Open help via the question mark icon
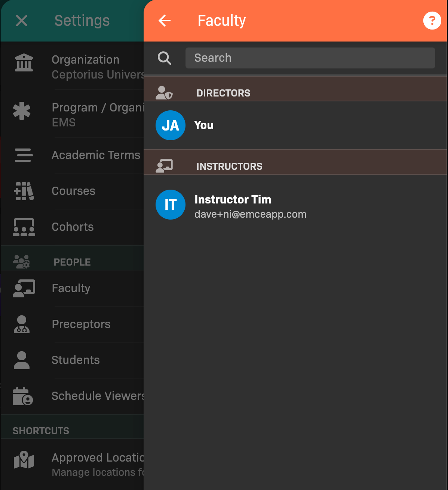The width and height of the screenshot is (448, 490). click(432, 21)
